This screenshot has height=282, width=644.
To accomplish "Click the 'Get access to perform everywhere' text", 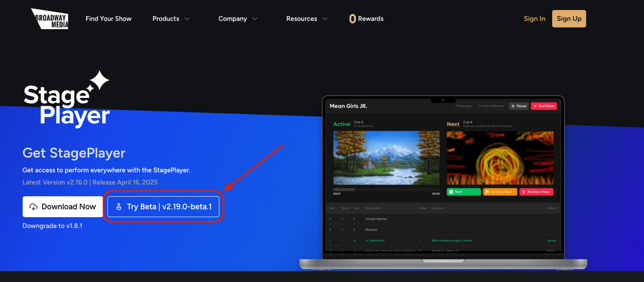I will coord(106,170).
